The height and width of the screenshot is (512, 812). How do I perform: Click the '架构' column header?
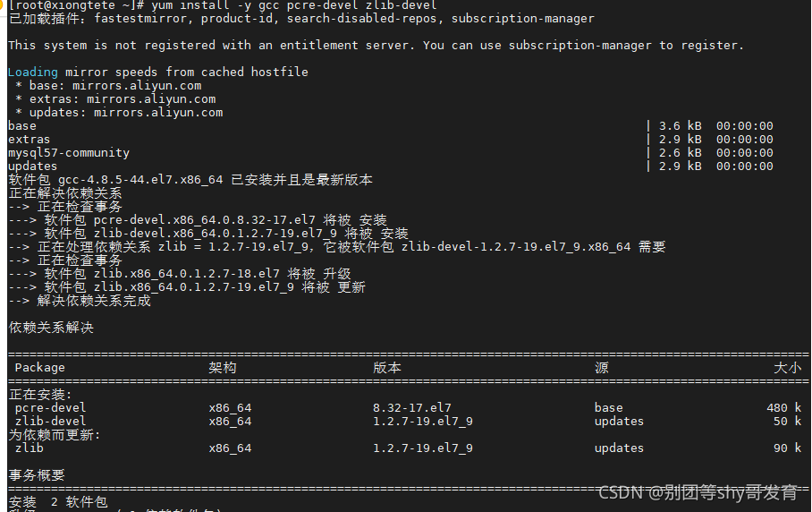click(x=223, y=368)
